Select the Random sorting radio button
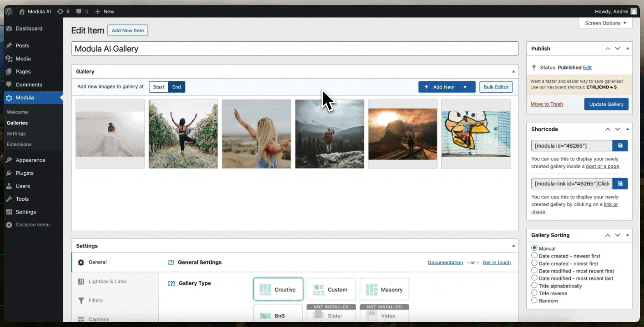 pyautogui.click(x=534, y=300)
